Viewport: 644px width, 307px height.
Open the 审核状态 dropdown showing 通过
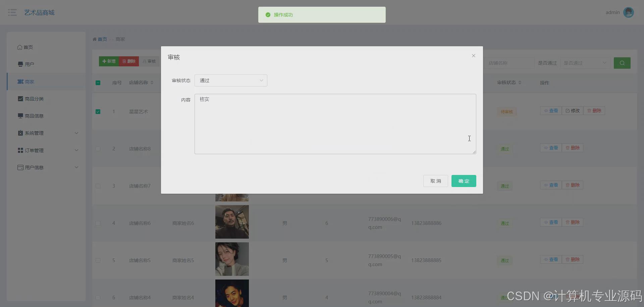click(x=231, y=80)
